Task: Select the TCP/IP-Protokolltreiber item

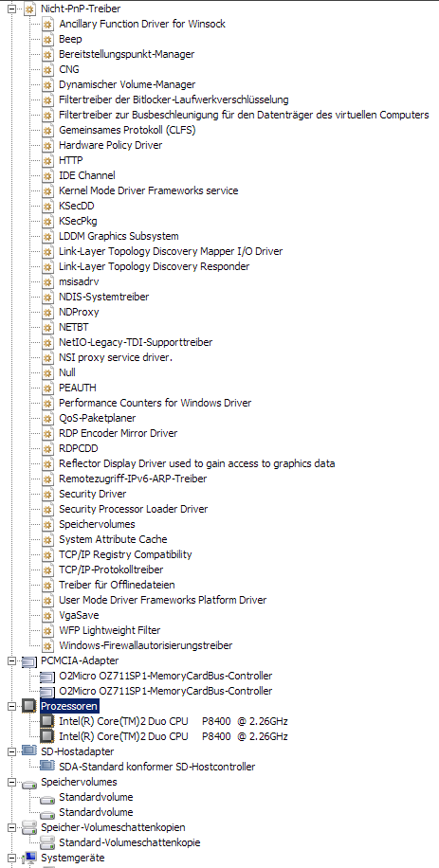Action: click(x=111, y=570)
